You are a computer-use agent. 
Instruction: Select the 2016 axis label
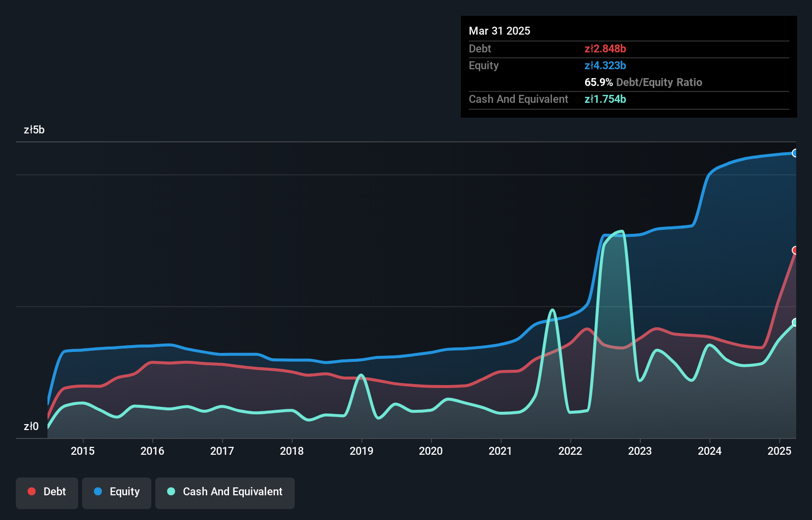(152, 451)
